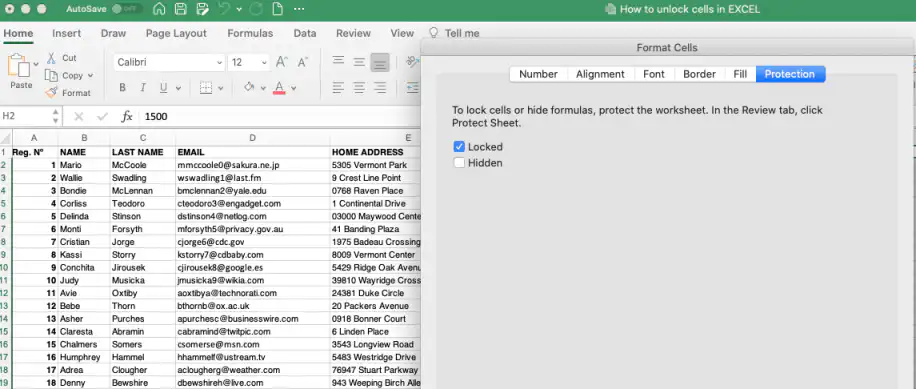This screenshot has height=389, width=916.
Task: Switch to Font tab in Format Cells
Action: (654, 74)
